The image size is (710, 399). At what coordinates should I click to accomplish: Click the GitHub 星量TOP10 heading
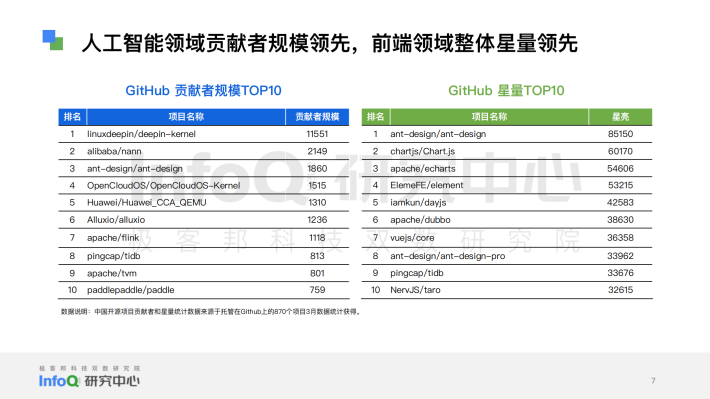[506, 91]
